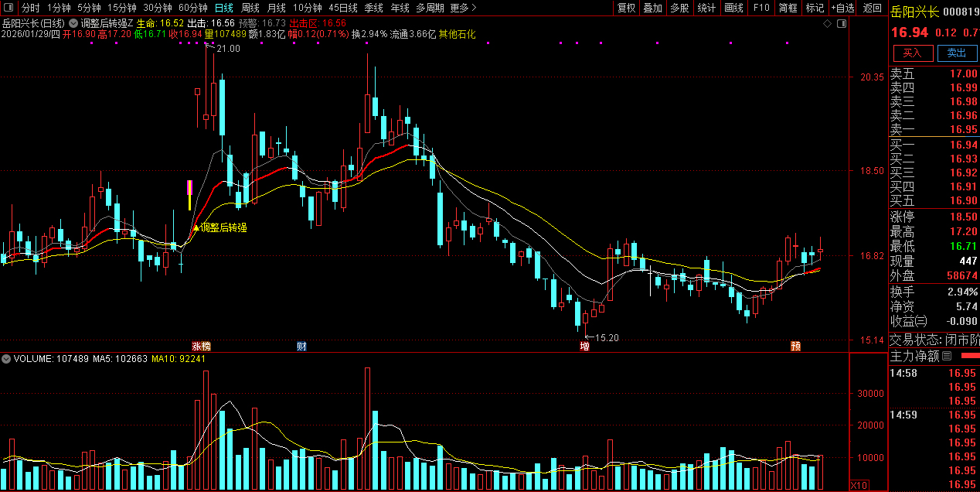Screen dimensions: 980x492
Task: Click the 14:58 tick trade row
Action: 934,374
